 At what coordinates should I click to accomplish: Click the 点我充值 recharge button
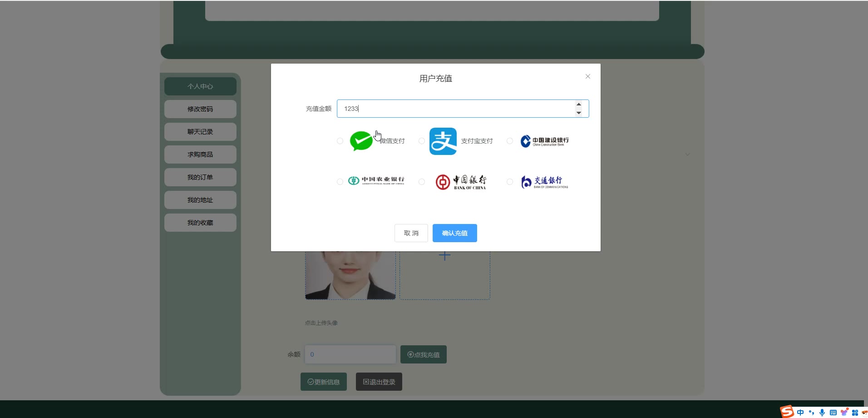pyautogui.click(x=424, y=354)
